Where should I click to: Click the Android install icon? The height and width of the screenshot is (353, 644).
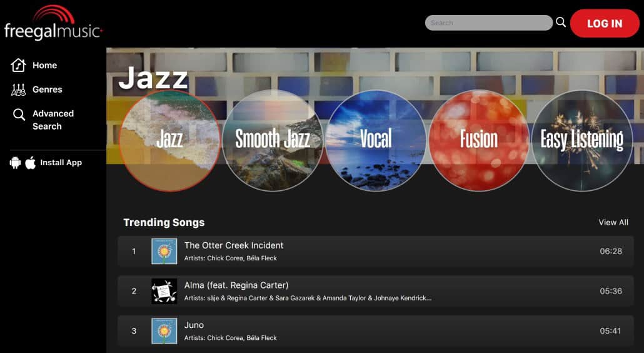click(15, 163)
